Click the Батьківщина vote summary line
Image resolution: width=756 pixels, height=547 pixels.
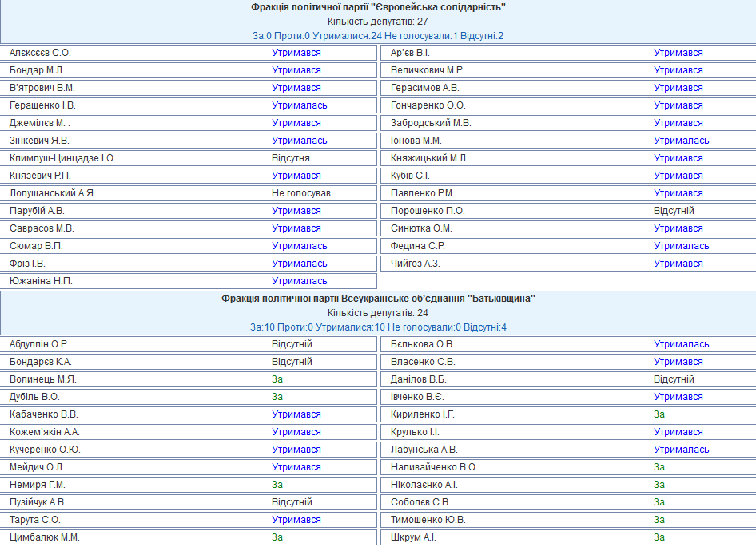(378, 327)
